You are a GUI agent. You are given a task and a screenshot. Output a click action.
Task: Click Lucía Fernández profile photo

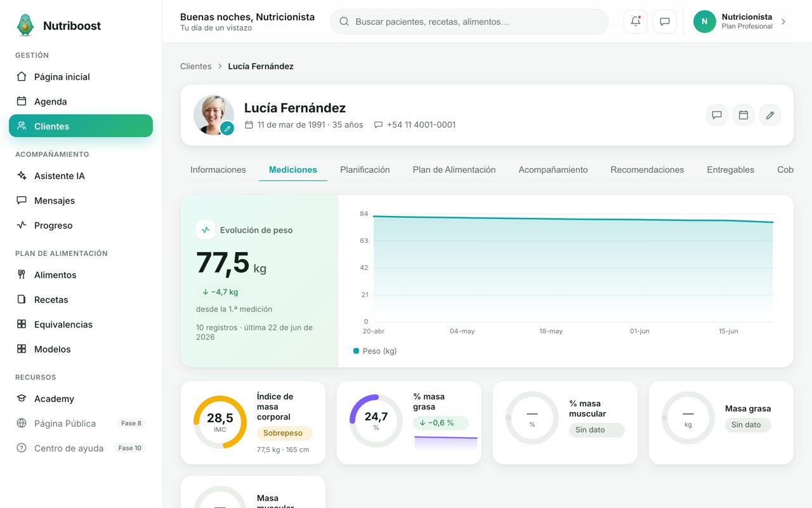pos(213,115)
